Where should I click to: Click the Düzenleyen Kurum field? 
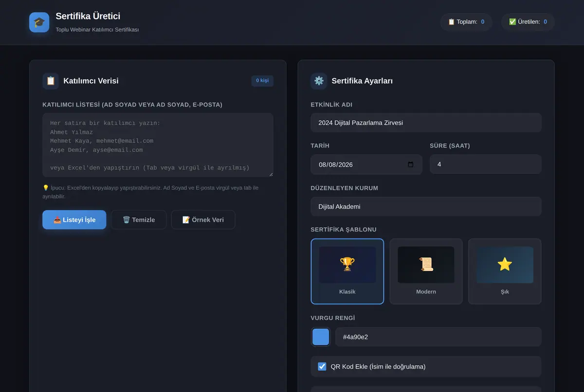point(426,206)
